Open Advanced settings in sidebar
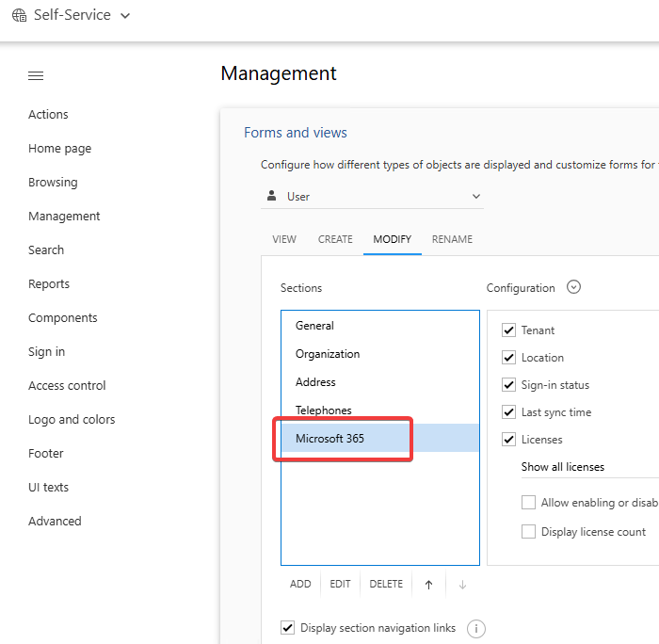The width and height of the screenshot is (659, 644). [x=55, y=522]
